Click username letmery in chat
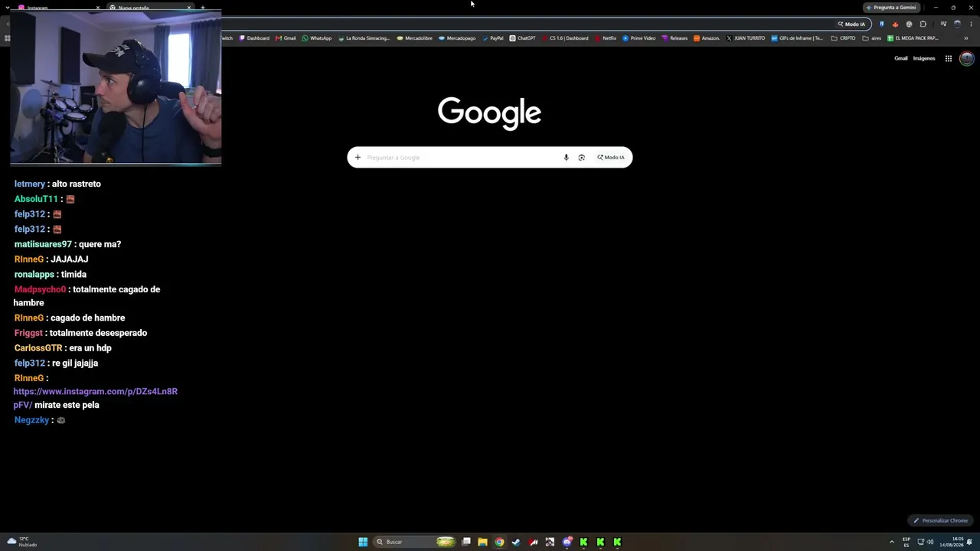 [30, 184]
